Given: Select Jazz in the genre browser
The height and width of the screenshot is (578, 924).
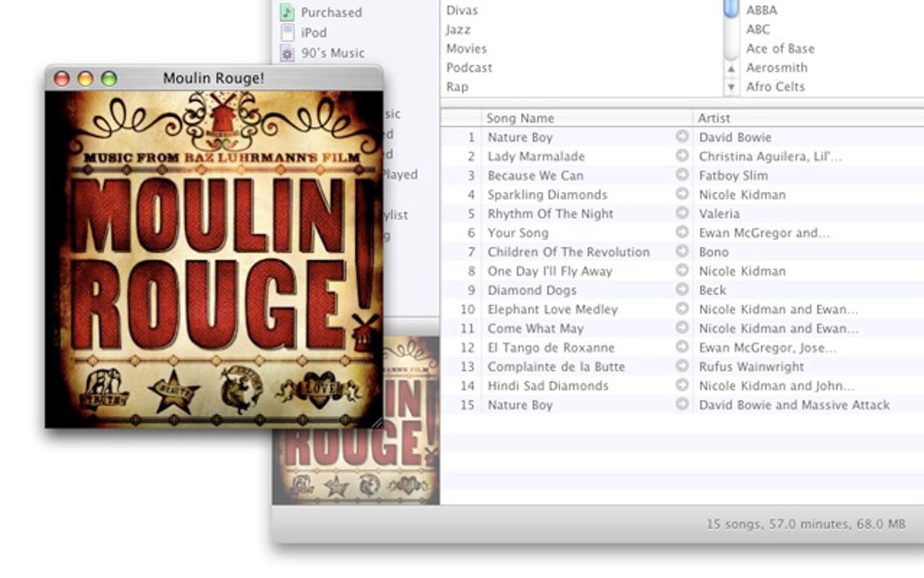Looking at the screenshot, I should [457, 30].
